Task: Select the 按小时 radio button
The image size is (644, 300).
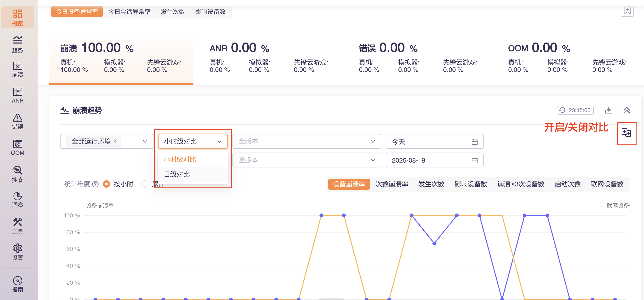Action: (106, 184)
